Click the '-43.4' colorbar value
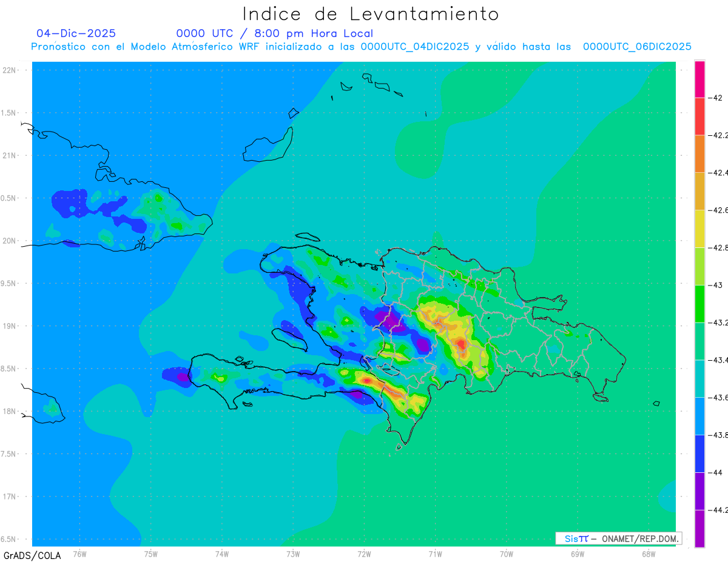Viewport: 728px width, 562px height. [x=718, y=360]
